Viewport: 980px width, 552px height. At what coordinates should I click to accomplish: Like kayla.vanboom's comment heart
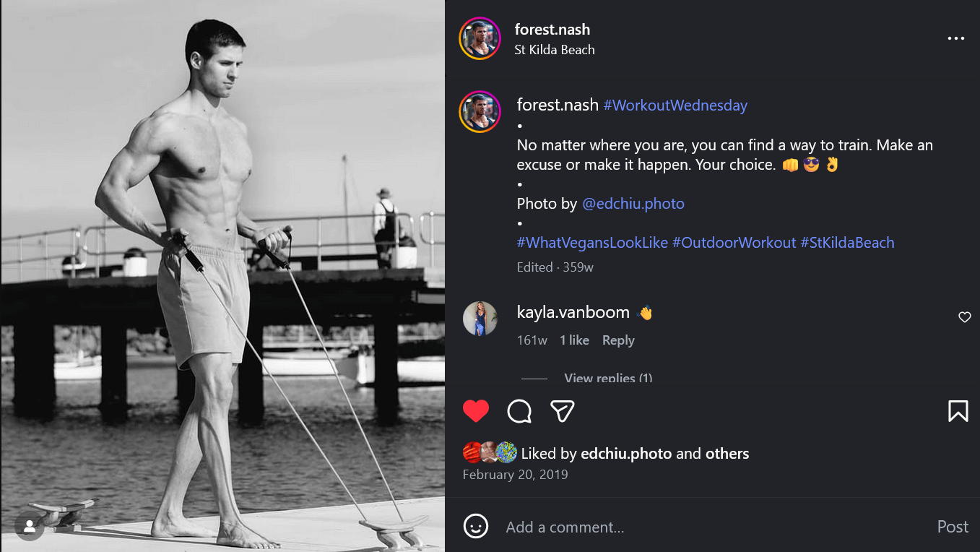[964, 317]
